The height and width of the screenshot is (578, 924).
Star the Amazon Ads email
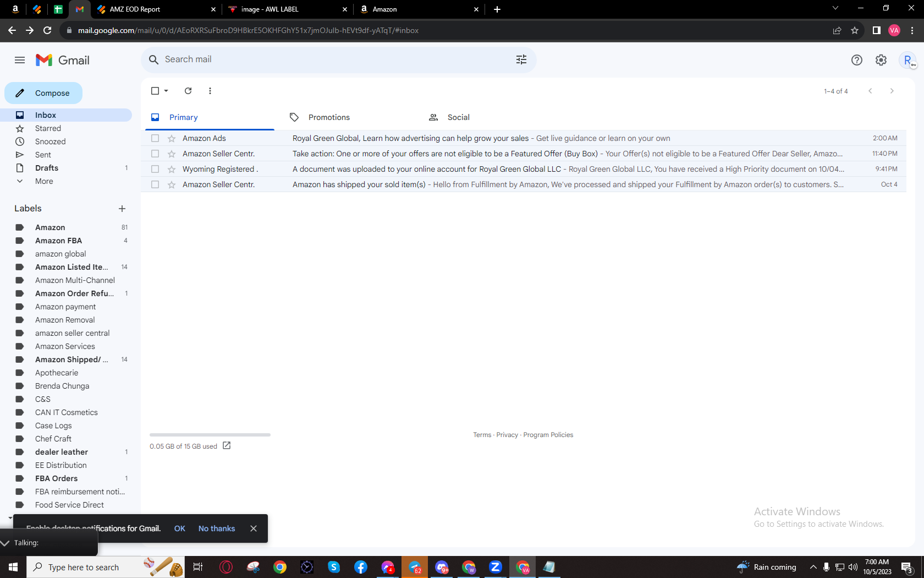tap(172, 138)
